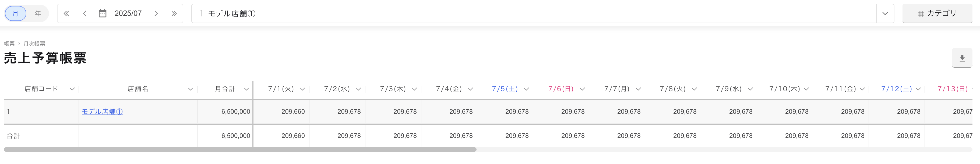The height and width of the screenshot is (164, 980).
Task: Expand the store selector dropdown arrow
Action: point(885,14)
